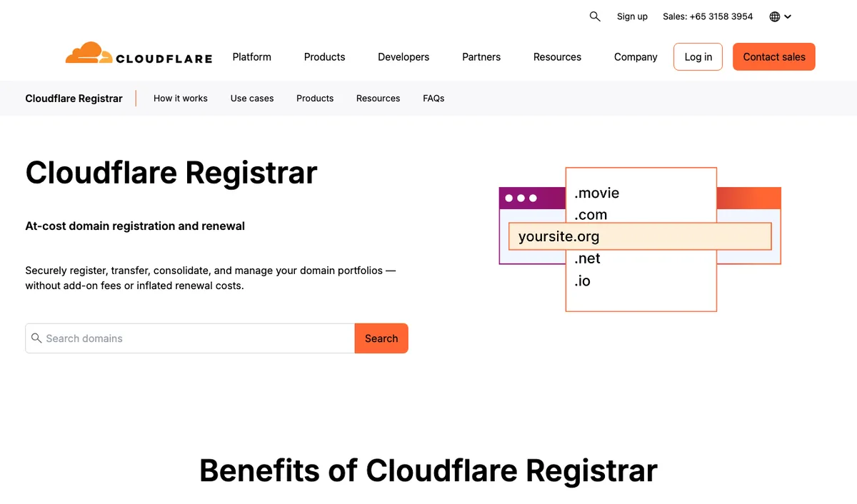Click the orange Search button
The height and width of the screenshot is (504, 857).
pos(381,338)
